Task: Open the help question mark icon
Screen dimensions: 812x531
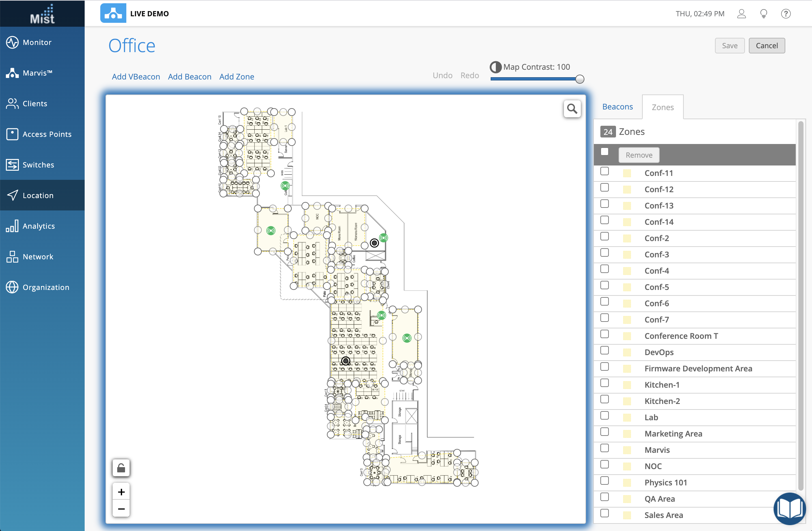Action: pyautogui.click(x=785, y=14)
